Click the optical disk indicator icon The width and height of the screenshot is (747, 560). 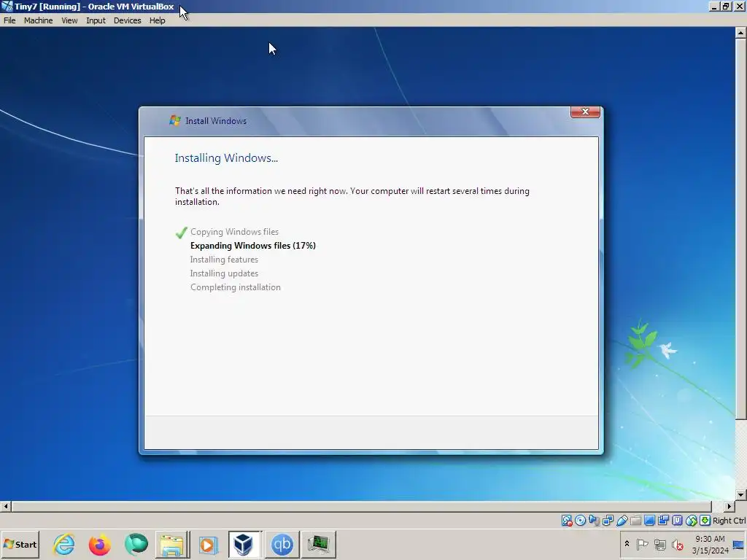pos(580,521)
